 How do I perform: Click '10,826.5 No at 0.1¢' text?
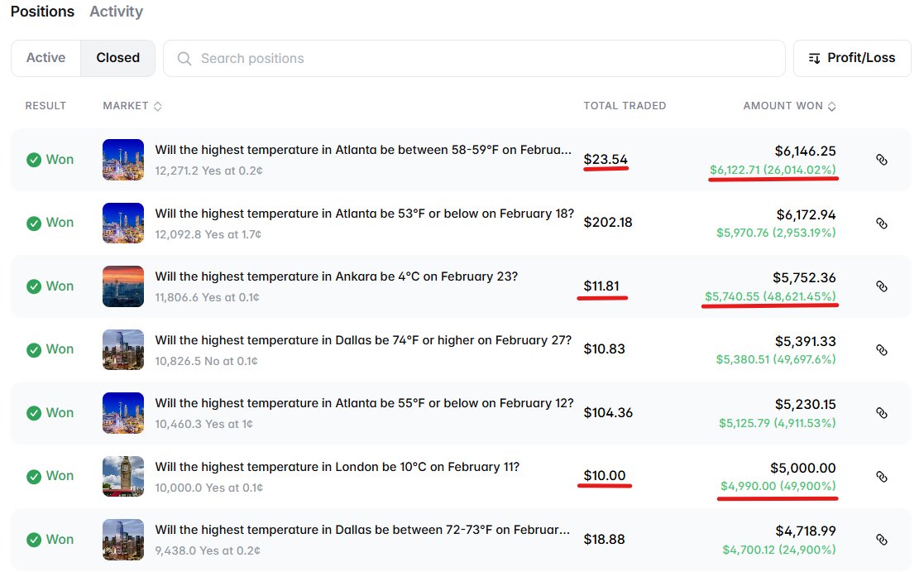[206, 362]
